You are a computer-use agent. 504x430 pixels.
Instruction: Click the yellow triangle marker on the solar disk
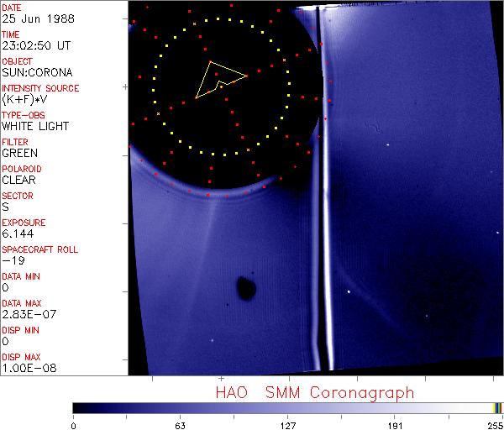coord(218,78)
